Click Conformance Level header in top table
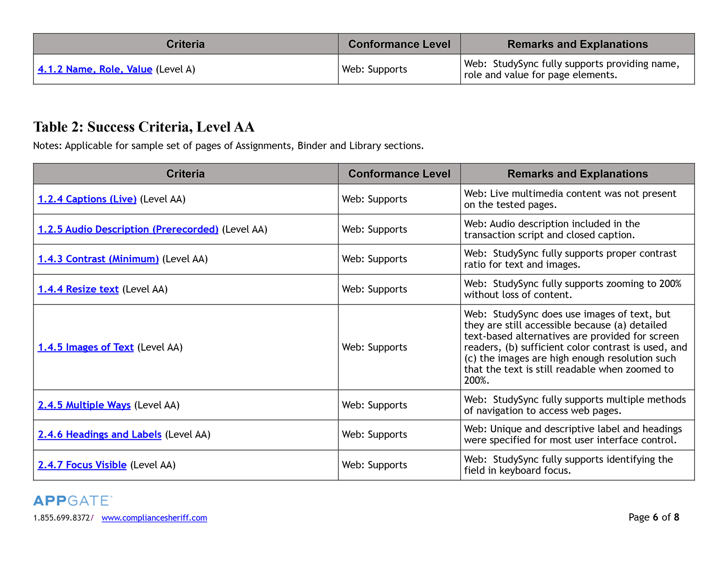The height and width of the screenshot is (563, 728). [x=399, y=44]
